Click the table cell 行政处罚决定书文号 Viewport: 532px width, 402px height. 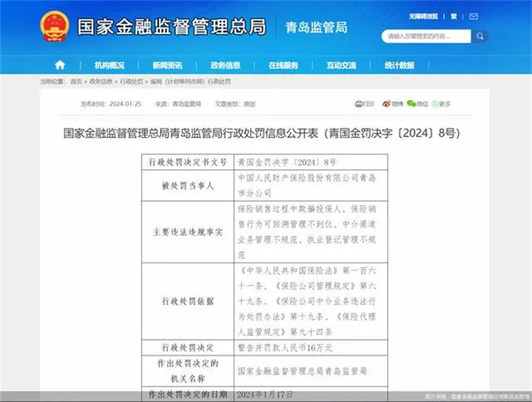pyautogui.click(x=188, y=162)
